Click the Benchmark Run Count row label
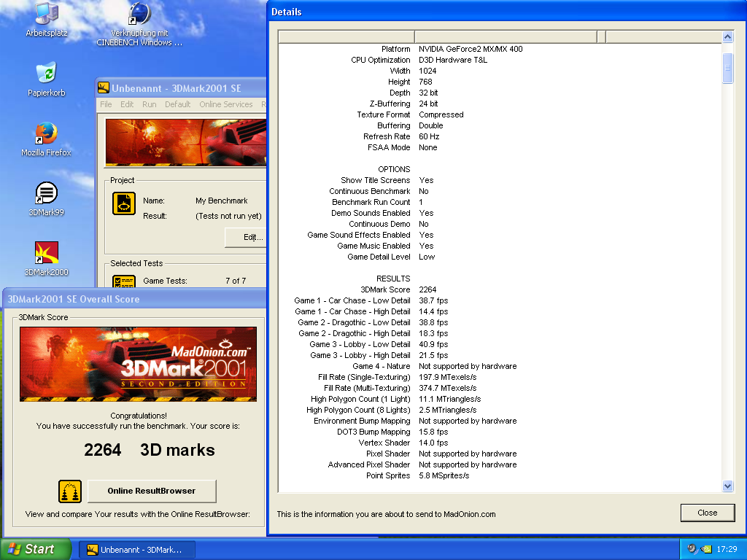The image size is (747, 560). [371, 203]
